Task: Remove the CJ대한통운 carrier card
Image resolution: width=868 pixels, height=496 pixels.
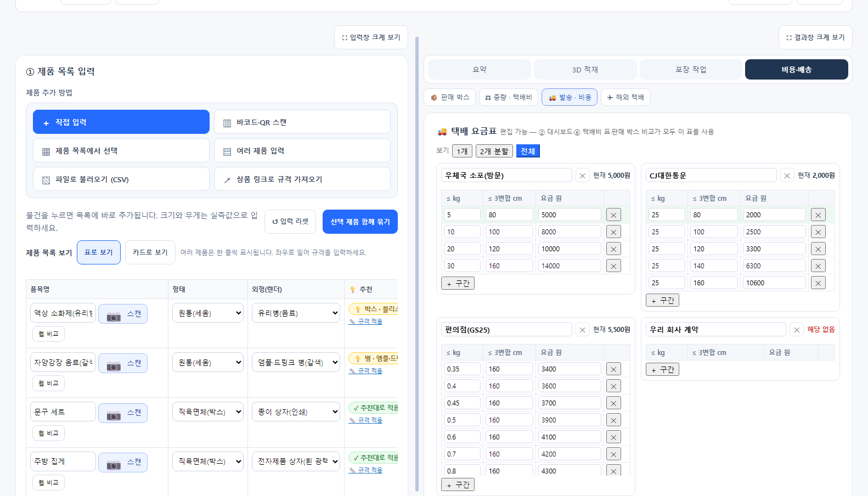Action: [787, 176]
